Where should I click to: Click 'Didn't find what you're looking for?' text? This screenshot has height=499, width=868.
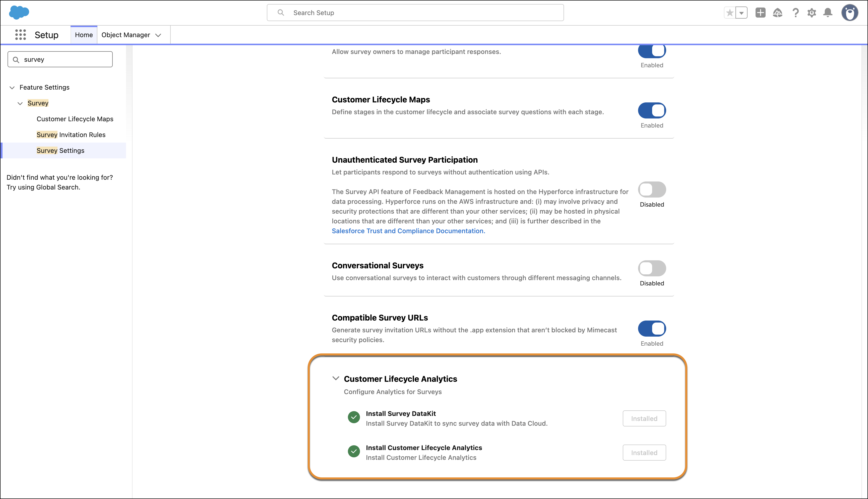(x=60, y=177)
